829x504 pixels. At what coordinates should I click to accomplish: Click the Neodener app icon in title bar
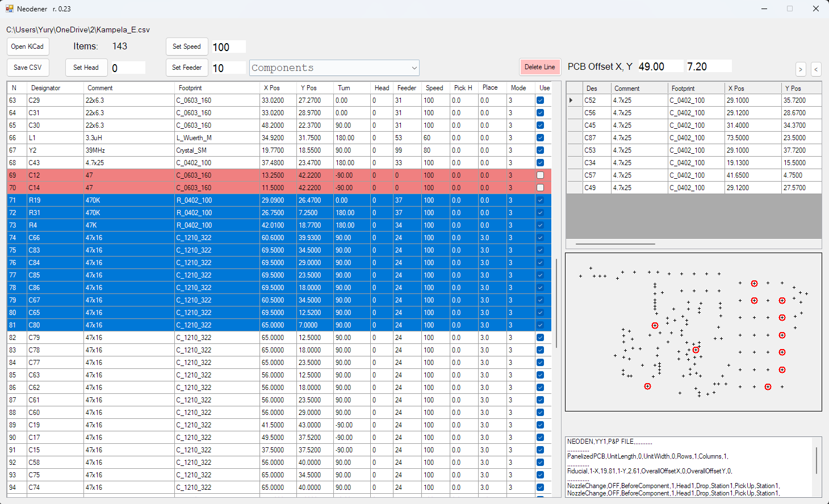9,9
